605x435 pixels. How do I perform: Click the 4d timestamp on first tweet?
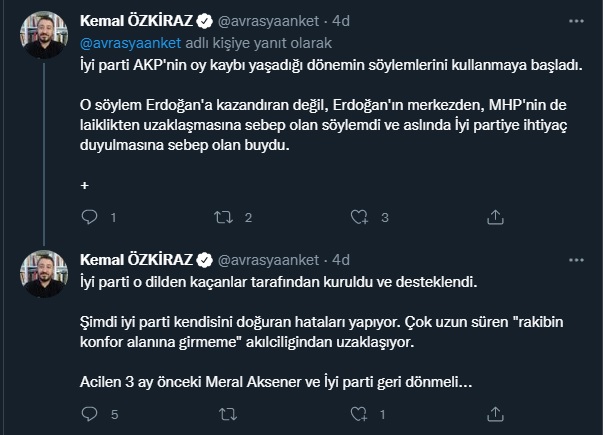(x=341, y=18)
